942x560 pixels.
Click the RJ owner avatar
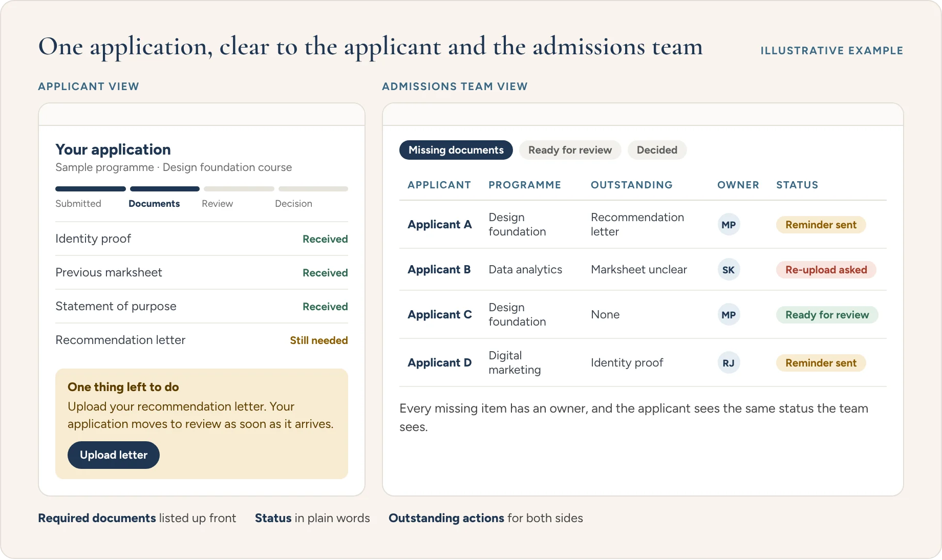pyautogui.click(x=729, y=363)
